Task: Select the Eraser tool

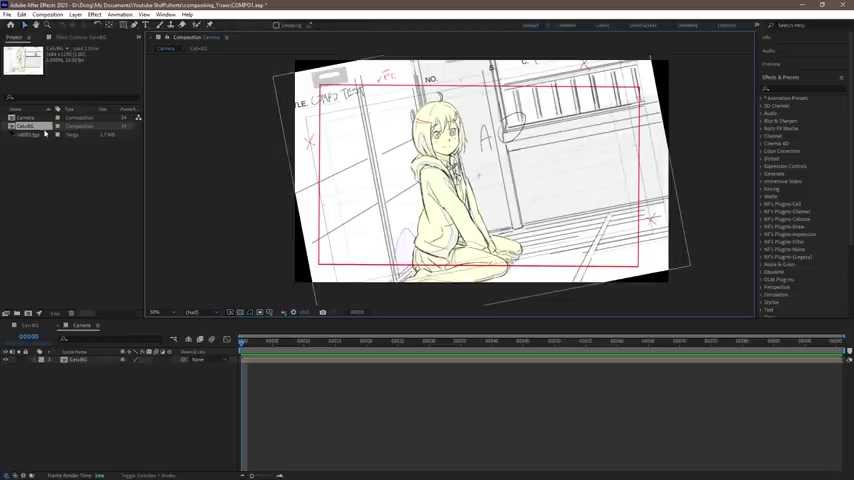Action: point(182,25)
